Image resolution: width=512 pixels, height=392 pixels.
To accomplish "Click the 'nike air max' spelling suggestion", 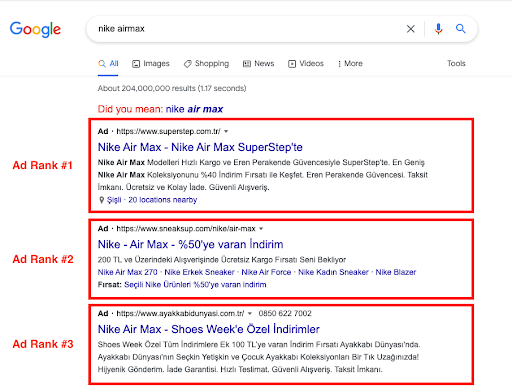I will pyautogui.click(x=194, y=109).
